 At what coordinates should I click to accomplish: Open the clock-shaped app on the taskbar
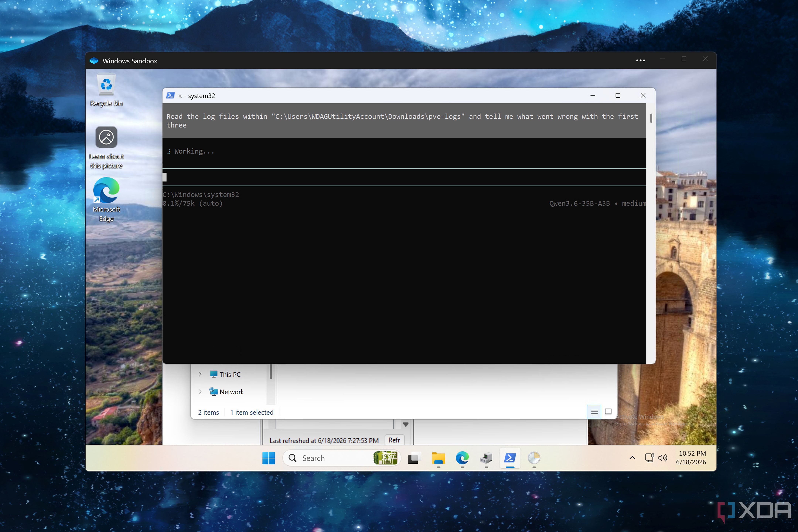click(534, 458)
